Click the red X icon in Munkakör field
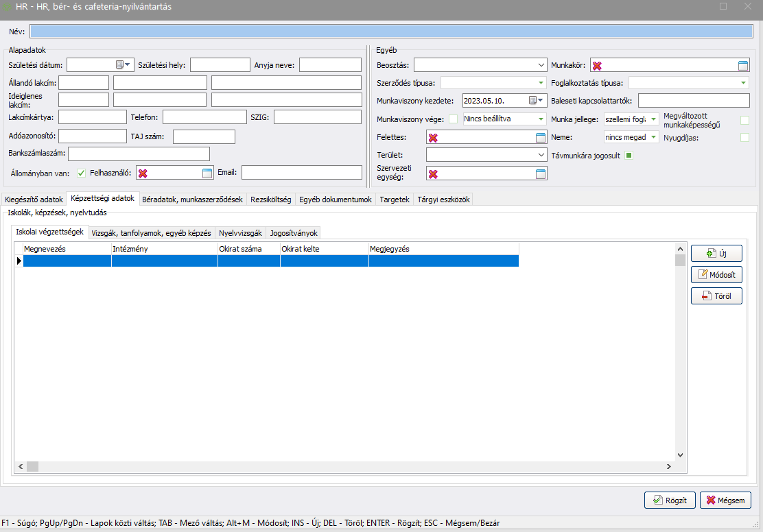The image size is (763, 532). pyautogui.click(x=597, y=66)
